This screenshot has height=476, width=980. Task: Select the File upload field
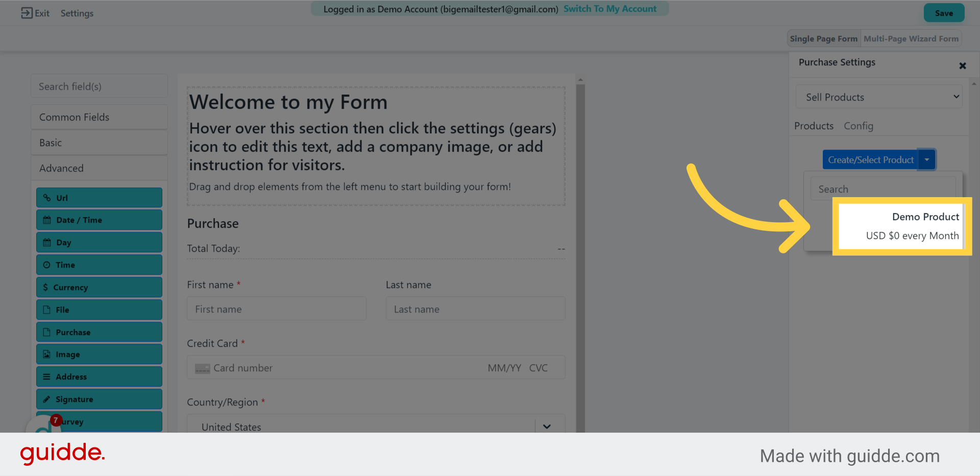pyautogui.click(x=99, y=310)
